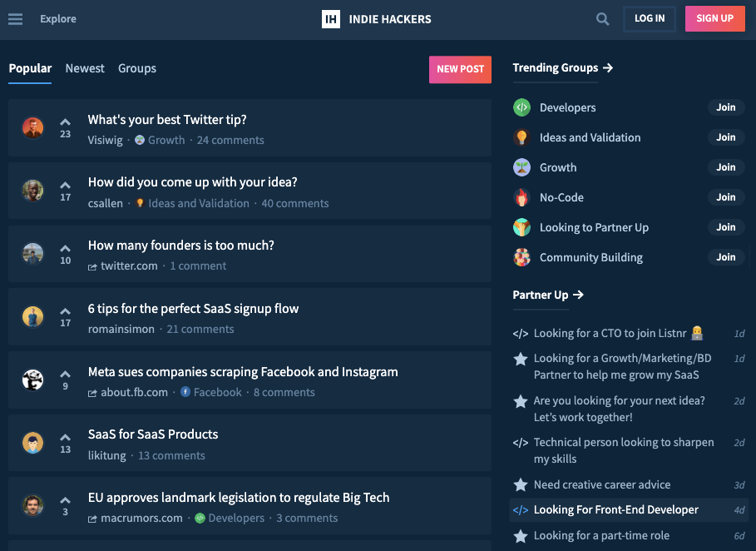756x551 pixels.
Task: Click the Growth plant icon in Trending Groups
Action: pos(521,167)
